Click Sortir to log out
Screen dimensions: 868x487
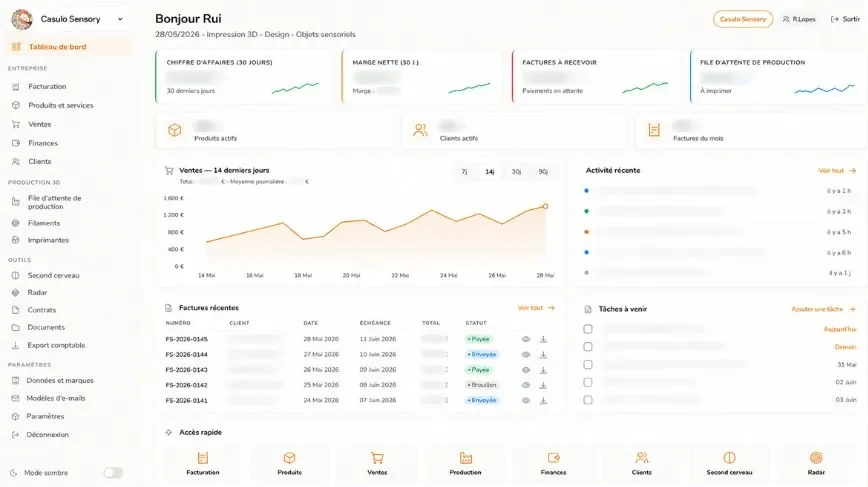click(845, 19)
